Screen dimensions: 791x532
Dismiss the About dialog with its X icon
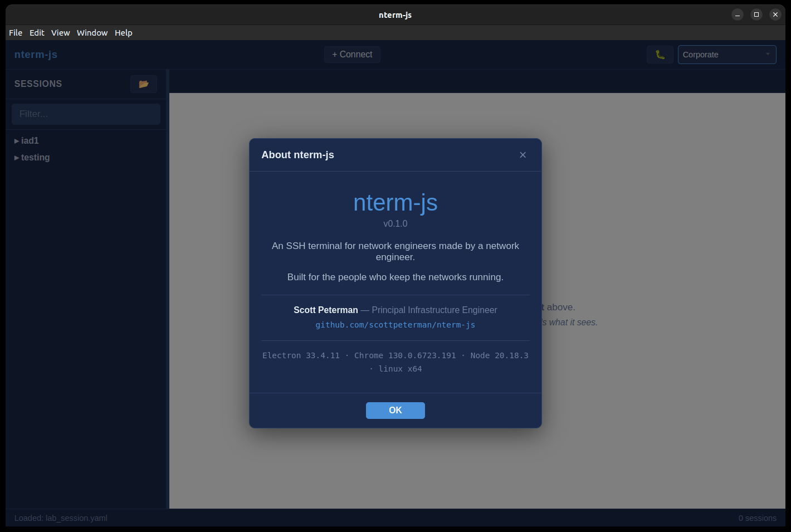point(523,154)
